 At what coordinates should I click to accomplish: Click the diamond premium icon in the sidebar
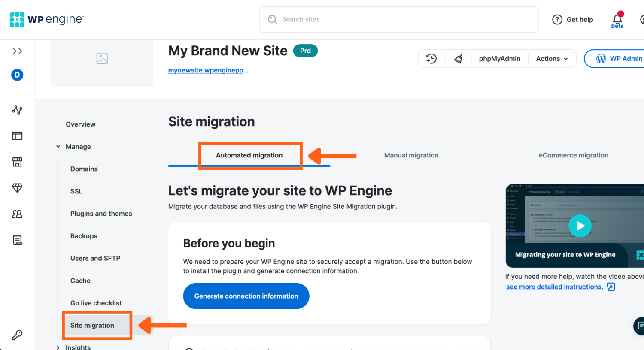(x=17, y=188)
